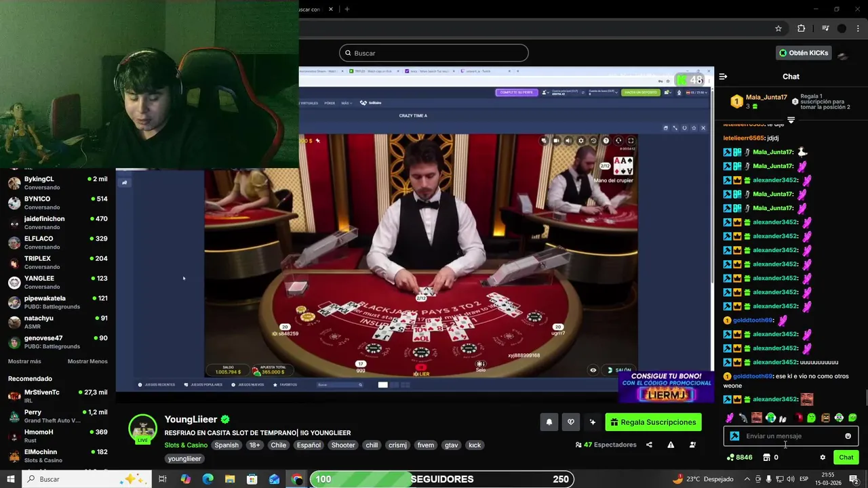Share the stream via share icon
868x488 pixels.
click(649, 445)
